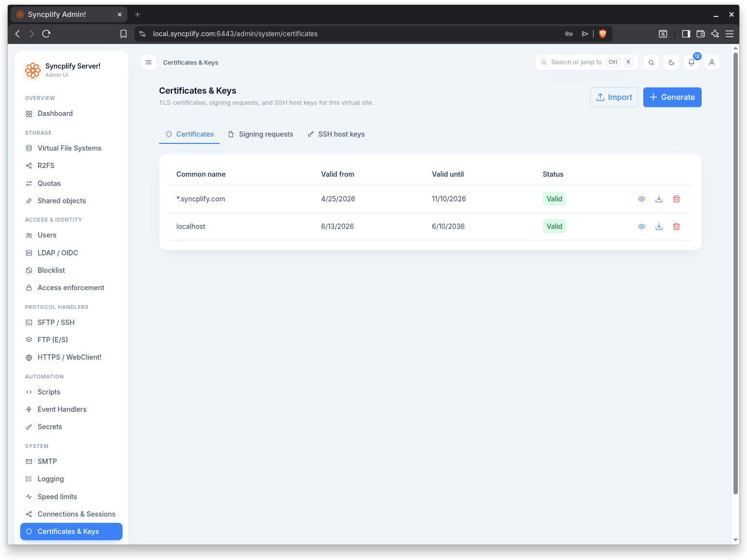Viewport: 747px width, 560px height.
Task: Open Connections & Sessions page
Action: [71, 514]
